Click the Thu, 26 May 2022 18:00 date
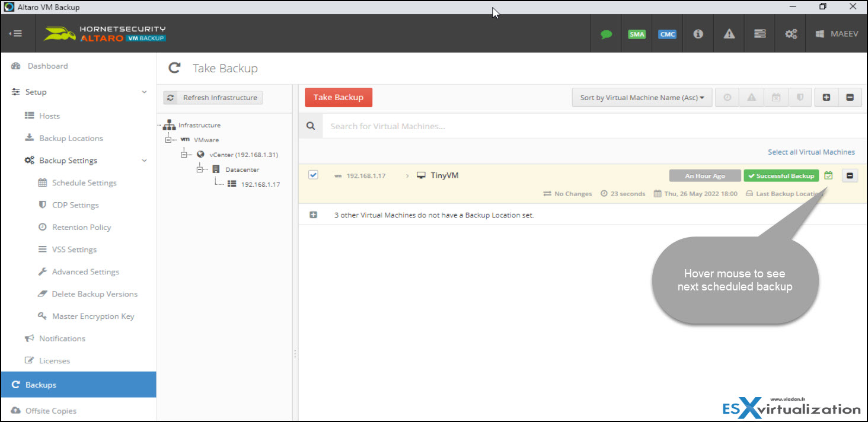This screenshot has height=422, width=868. (701, 194)
